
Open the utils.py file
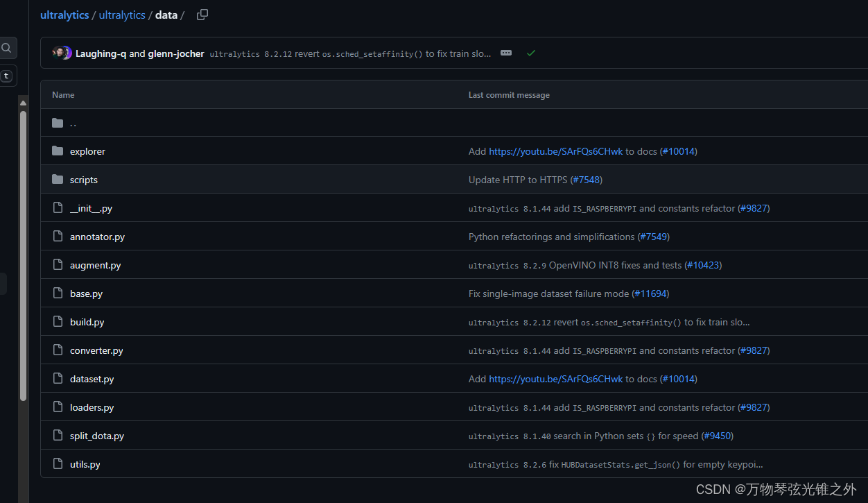[85, 464]
